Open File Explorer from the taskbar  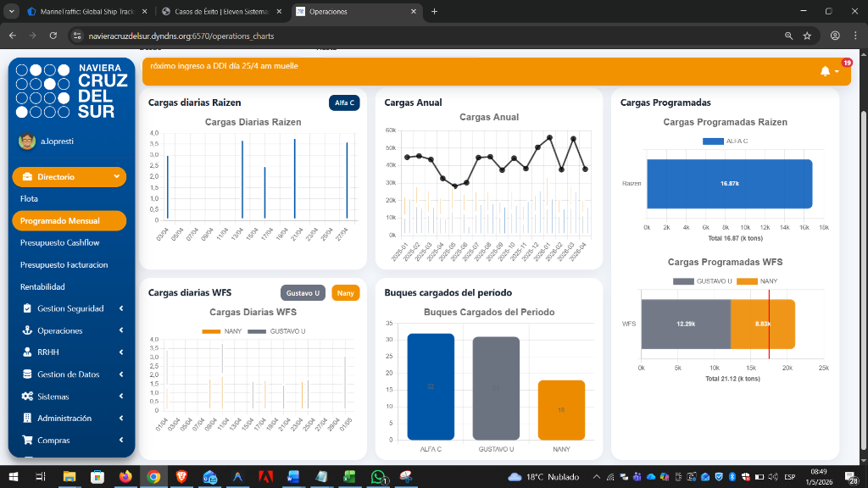coord(70,476)
